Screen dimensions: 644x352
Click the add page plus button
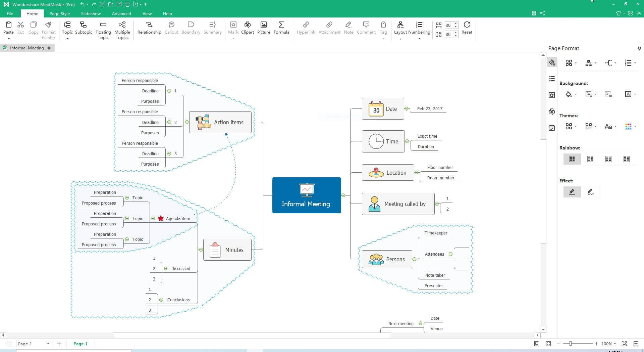click(x=59, y=344)
